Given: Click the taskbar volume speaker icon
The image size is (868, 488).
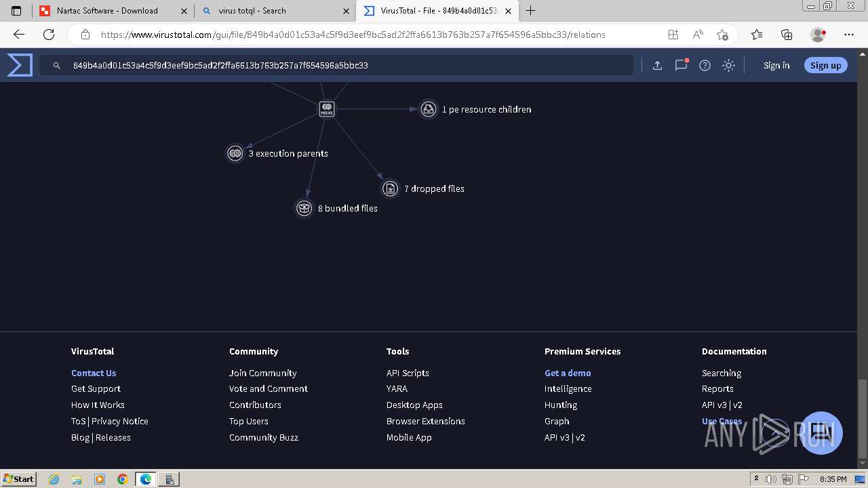Looking at the screenshot, I should (x=770, y=479).
